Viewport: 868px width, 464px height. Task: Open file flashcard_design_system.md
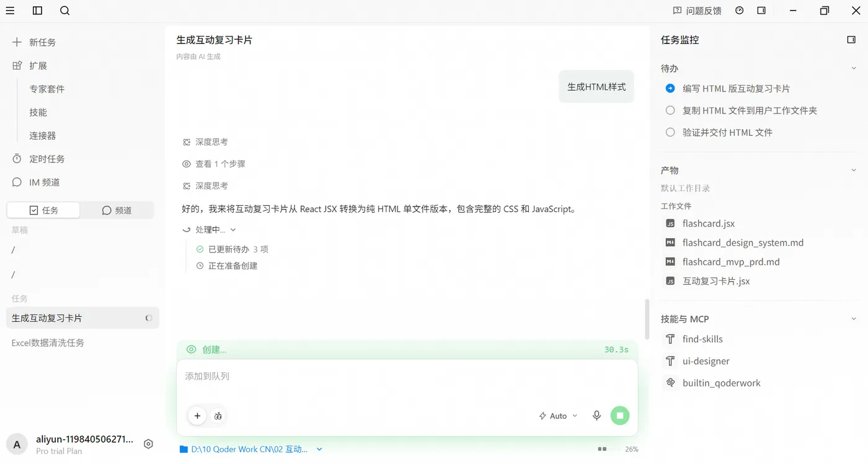click(x=743, y=243)
